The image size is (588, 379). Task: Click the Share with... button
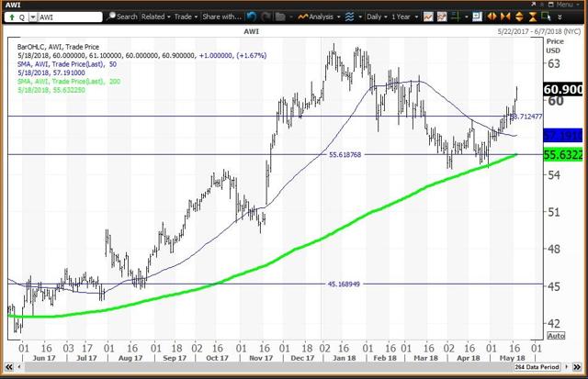point(221,17)
